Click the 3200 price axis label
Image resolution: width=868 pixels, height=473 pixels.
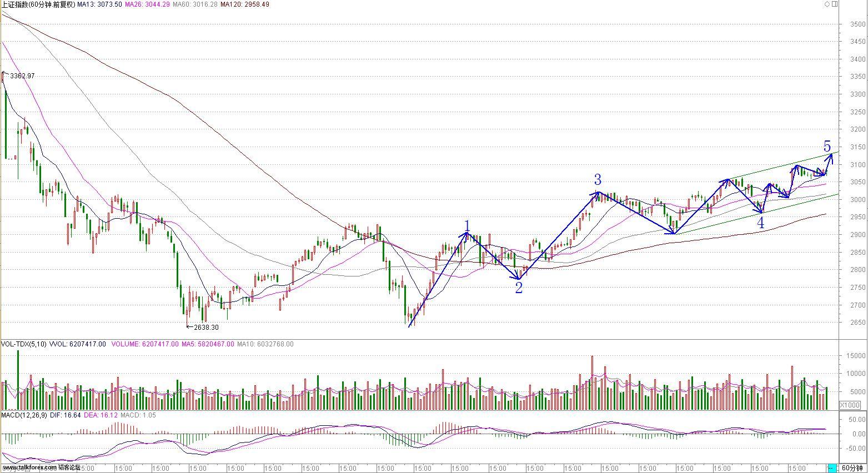857,130
